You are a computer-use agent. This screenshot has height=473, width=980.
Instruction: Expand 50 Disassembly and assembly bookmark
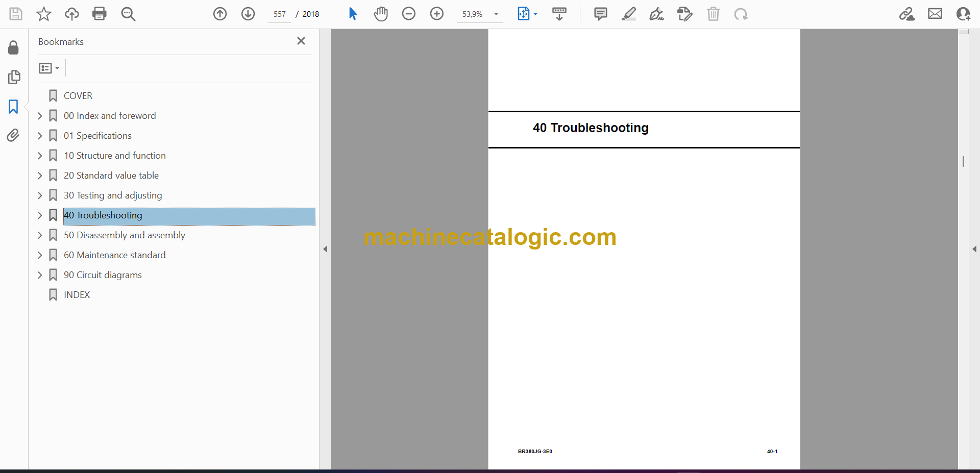click(x=40, y=235)
